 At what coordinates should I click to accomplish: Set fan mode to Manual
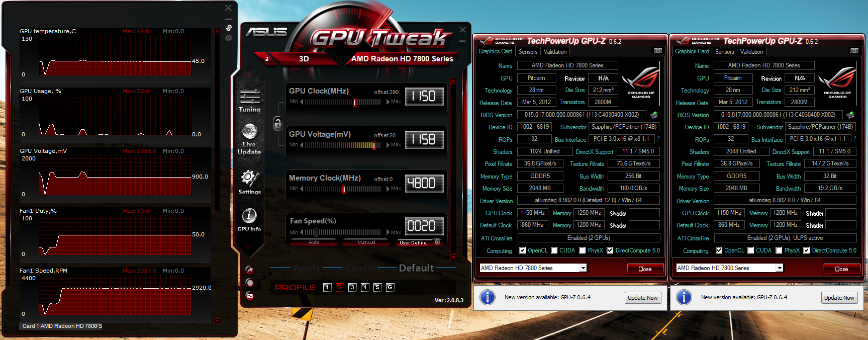tap(366, 242)
